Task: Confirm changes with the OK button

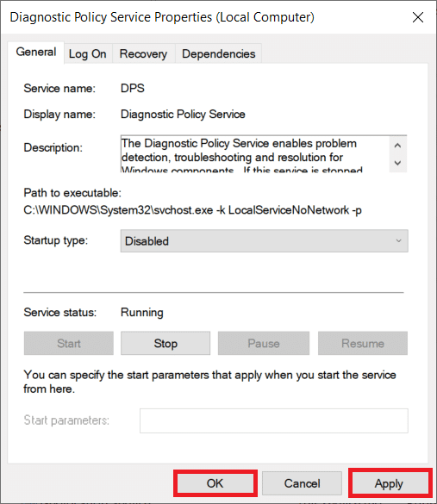Action: coord(215,483)
